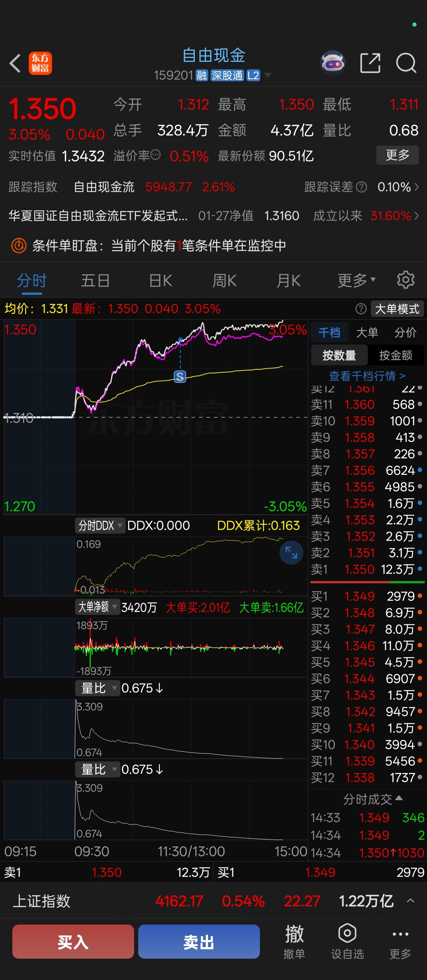
Task: Select 卖1 1.350 order book row
Action: 367,569
